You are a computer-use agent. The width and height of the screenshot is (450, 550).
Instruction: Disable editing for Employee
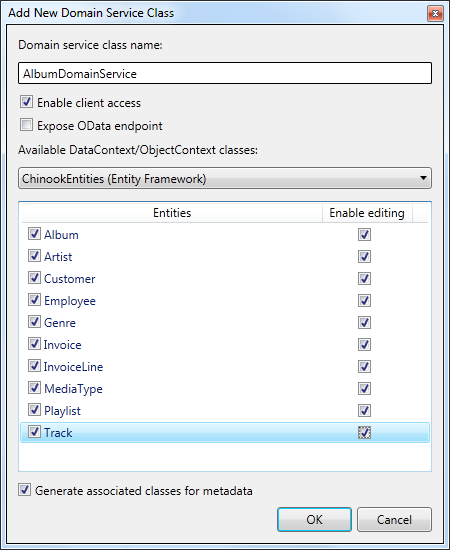coord(364,300)
